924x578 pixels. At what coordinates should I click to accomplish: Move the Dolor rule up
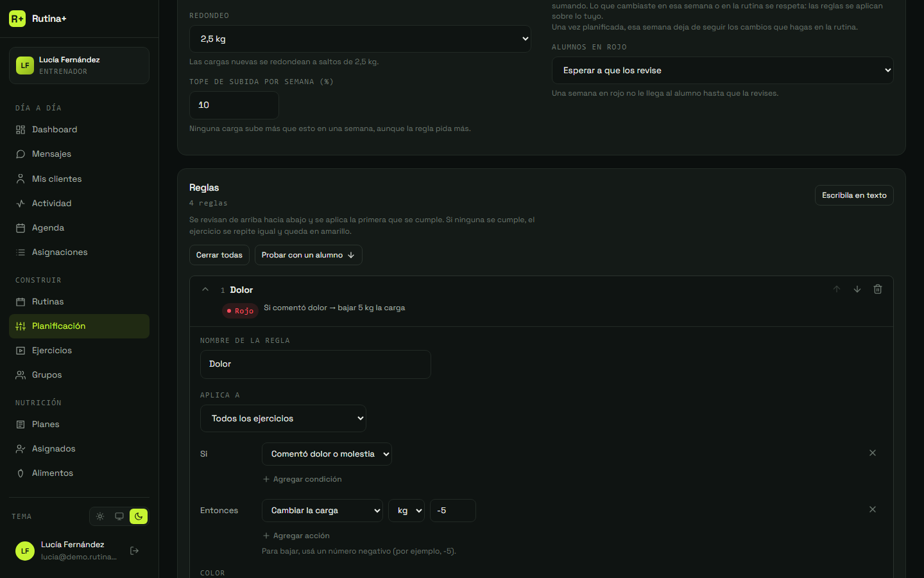837,289
